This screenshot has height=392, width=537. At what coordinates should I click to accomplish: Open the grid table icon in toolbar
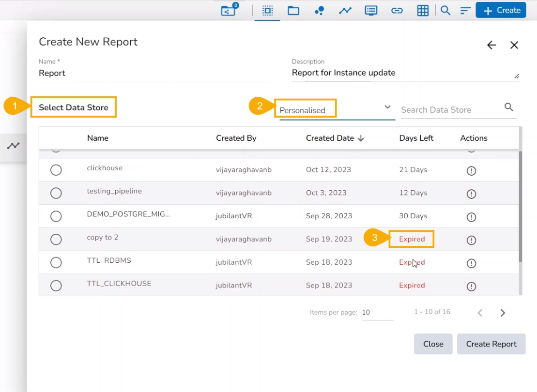[423, 11]
